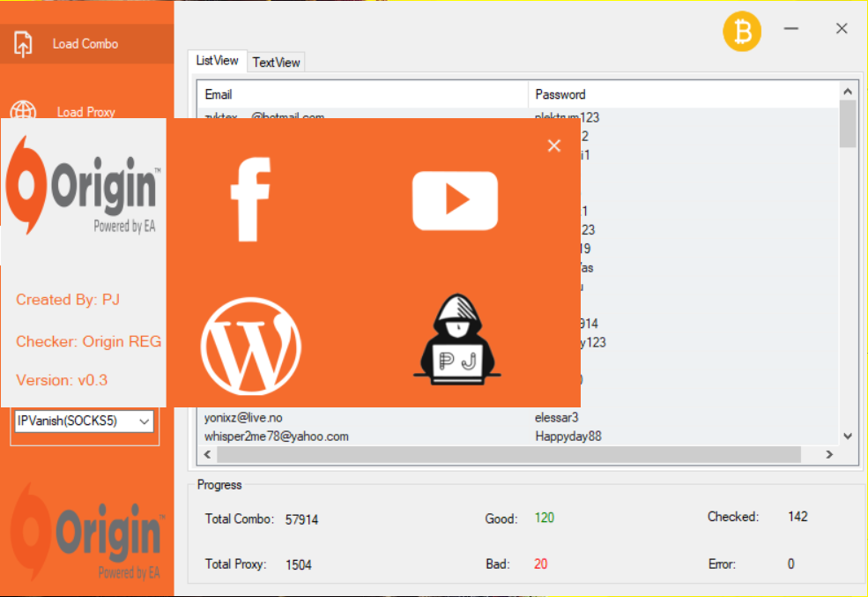Click the horizontal scrollbar thumb

508,455
